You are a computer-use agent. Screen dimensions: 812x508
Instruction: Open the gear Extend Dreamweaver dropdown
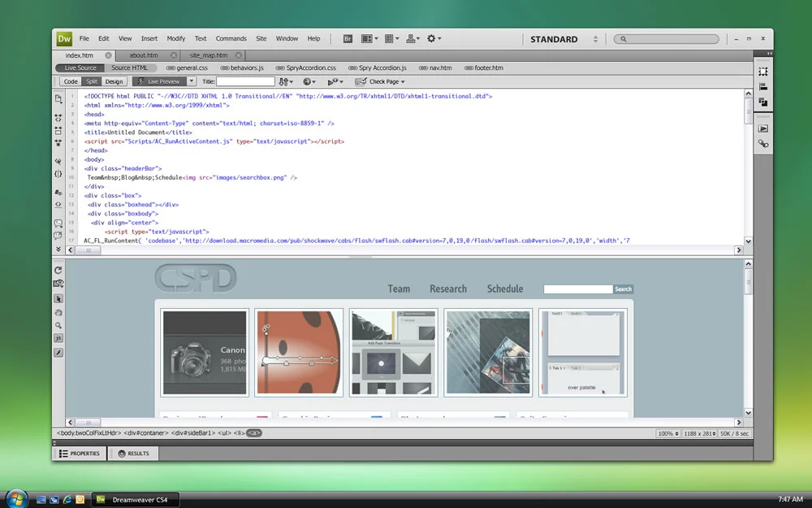click(x=434, y=39)
